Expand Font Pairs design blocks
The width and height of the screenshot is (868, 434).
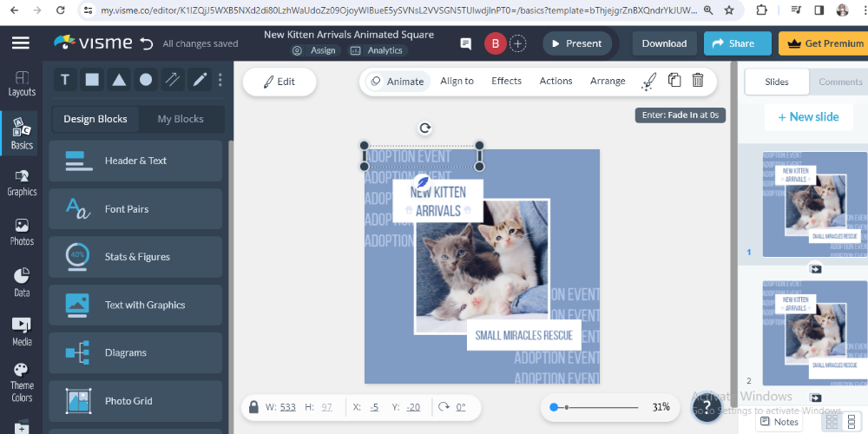(x=135, y=208)
